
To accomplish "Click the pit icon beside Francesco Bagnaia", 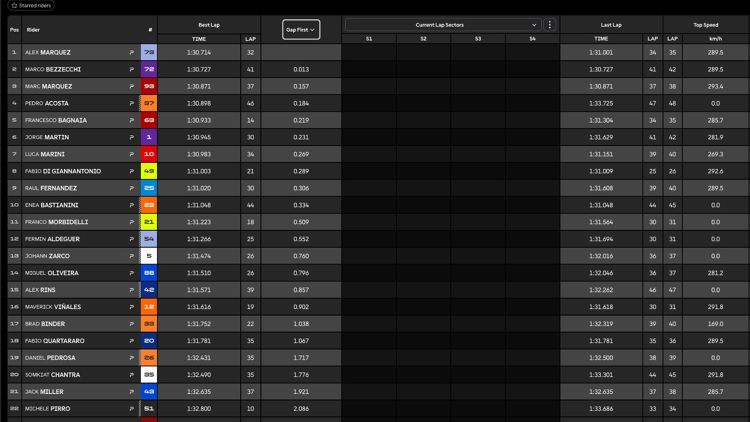I will pos(131,120).
